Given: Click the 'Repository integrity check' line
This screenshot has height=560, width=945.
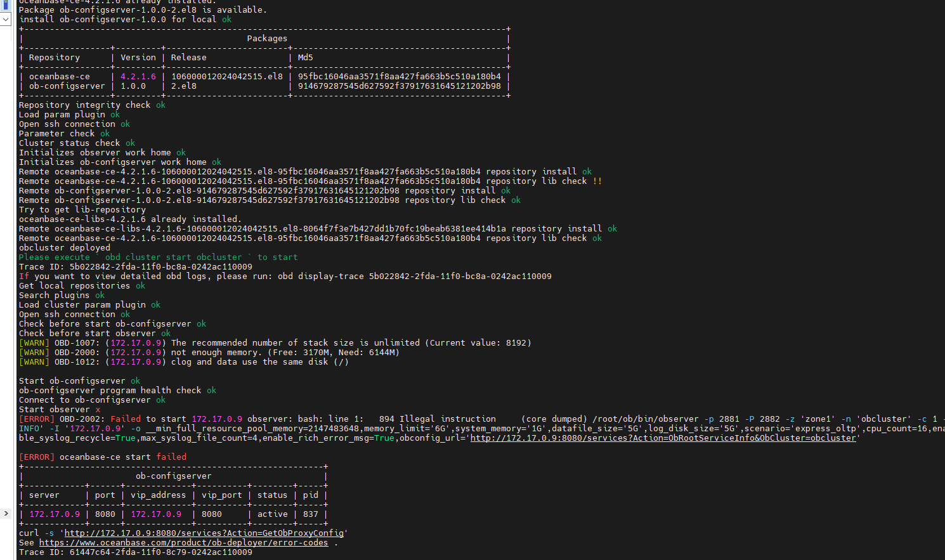Looking at the screenshot, I should 92,105.
